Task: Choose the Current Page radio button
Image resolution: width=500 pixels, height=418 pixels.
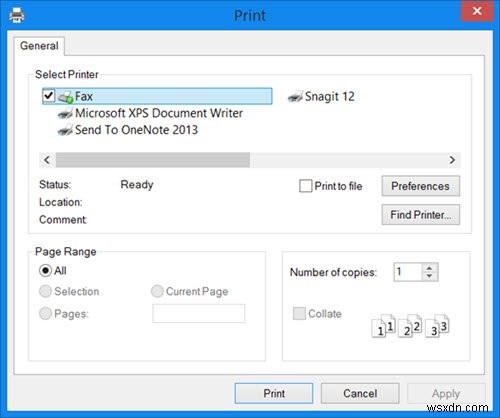Action: coord(157,291)
